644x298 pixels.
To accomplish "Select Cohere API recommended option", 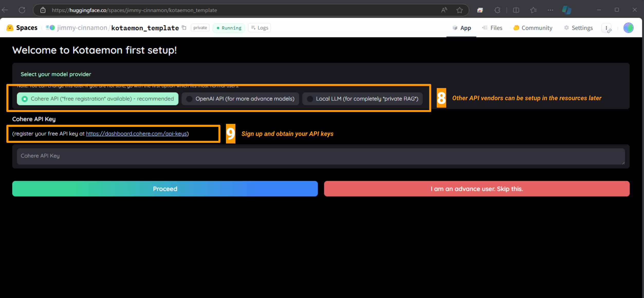I will [x=98, y=99].
